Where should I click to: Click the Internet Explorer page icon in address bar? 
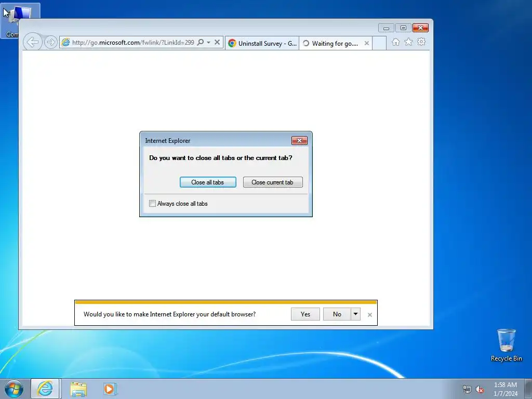65,43
